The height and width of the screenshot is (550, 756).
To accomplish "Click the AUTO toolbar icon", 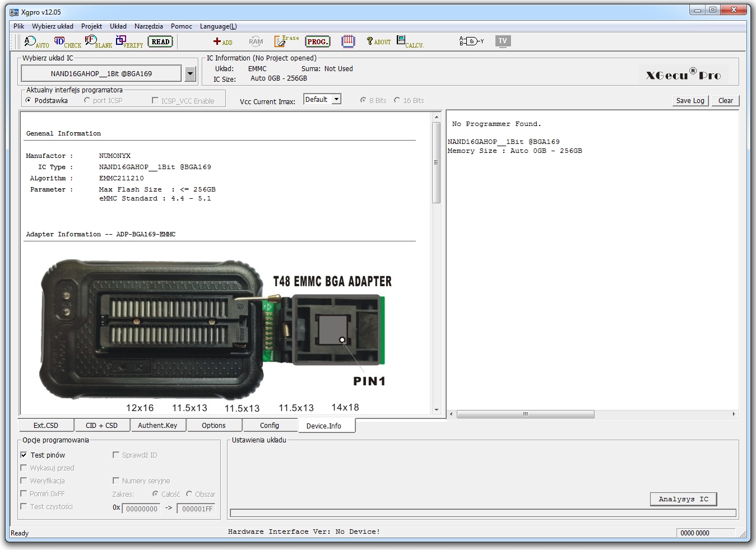I will 36,41.
